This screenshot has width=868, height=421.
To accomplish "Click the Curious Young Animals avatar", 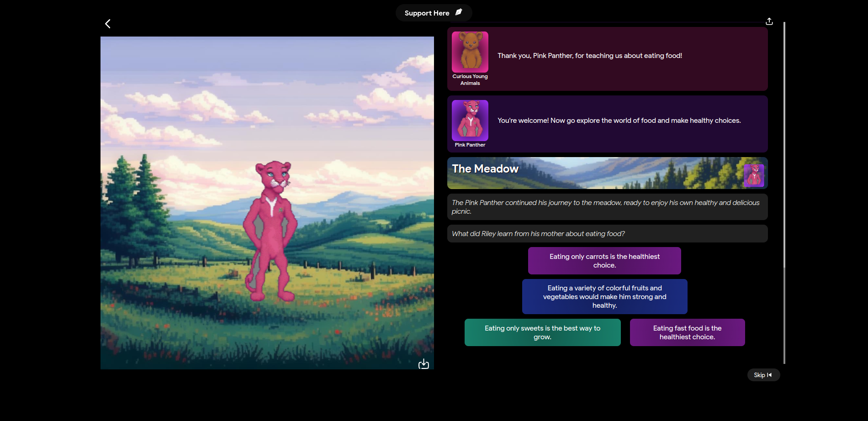I will pyautogui.click(x=470, y=52).
